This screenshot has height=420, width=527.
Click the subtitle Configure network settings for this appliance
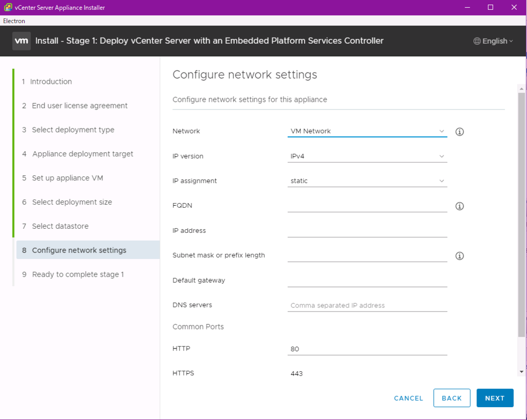[x=250, y=100]
